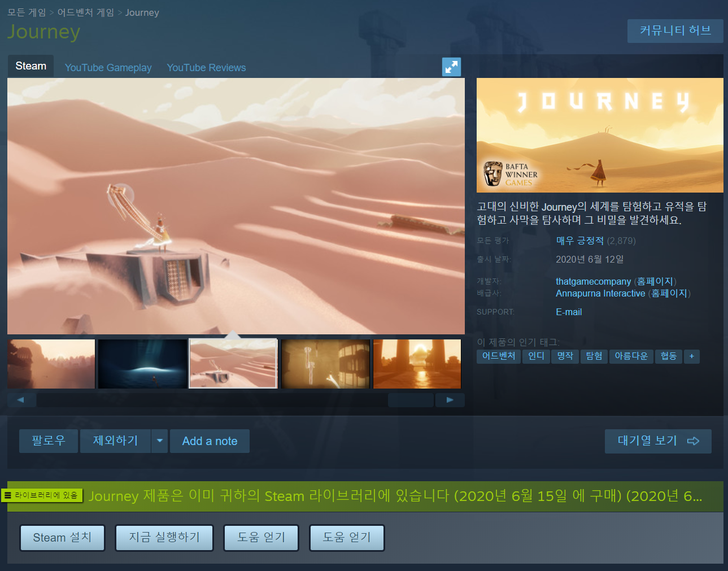
Task: Select the 협동 tag
Action: point(669,356)
